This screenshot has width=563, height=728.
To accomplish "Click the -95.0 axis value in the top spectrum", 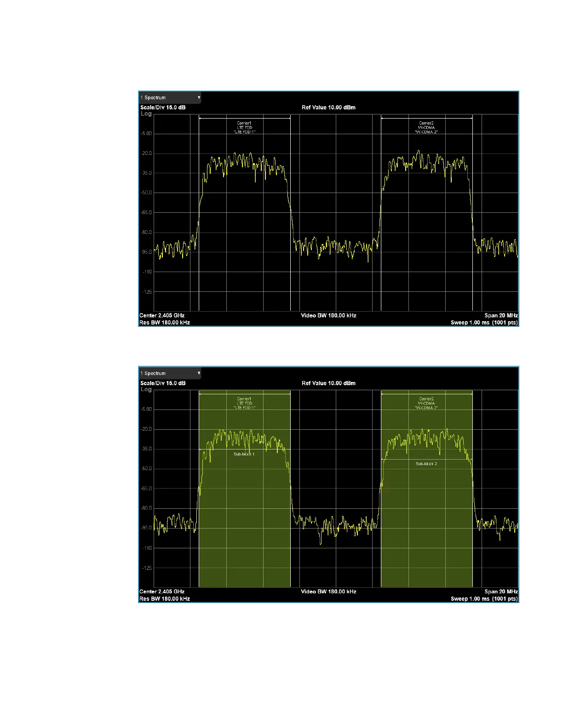I will [146, 252].
